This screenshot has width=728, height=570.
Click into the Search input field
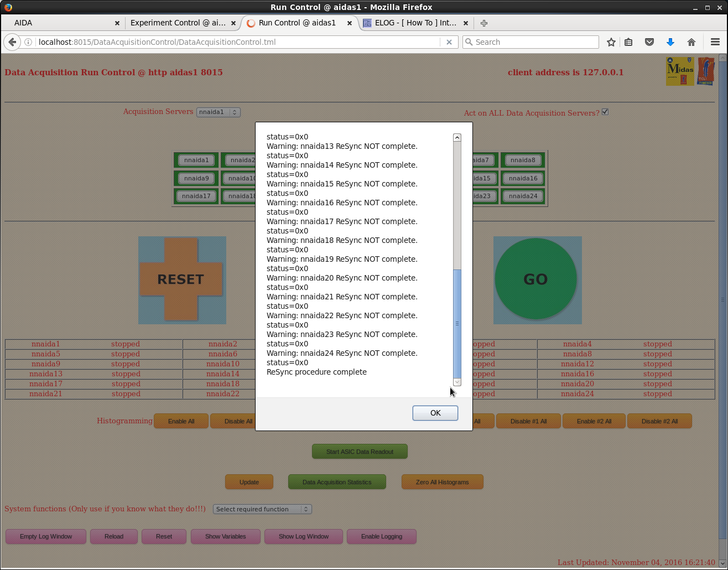coord(535,42)
